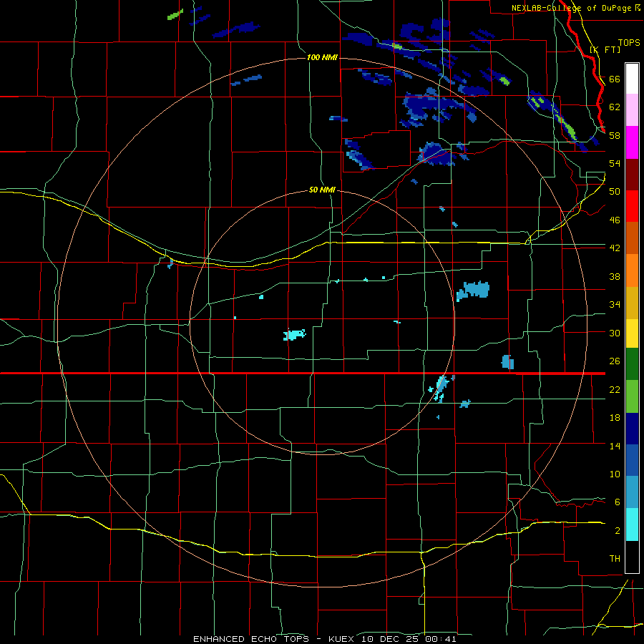This screenshot has height=644, width=644.
Task: Click the TOPS legend title
Action: [x=629, y=42]
